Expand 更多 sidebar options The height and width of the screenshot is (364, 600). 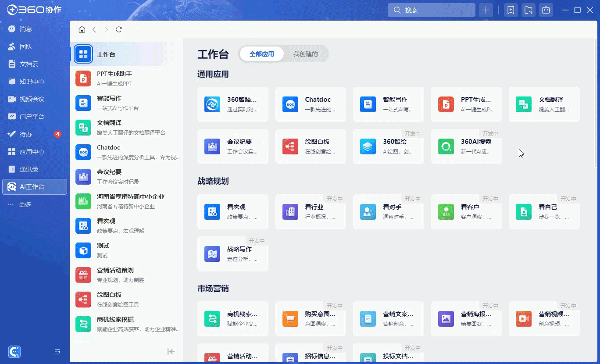click(34, 204)
